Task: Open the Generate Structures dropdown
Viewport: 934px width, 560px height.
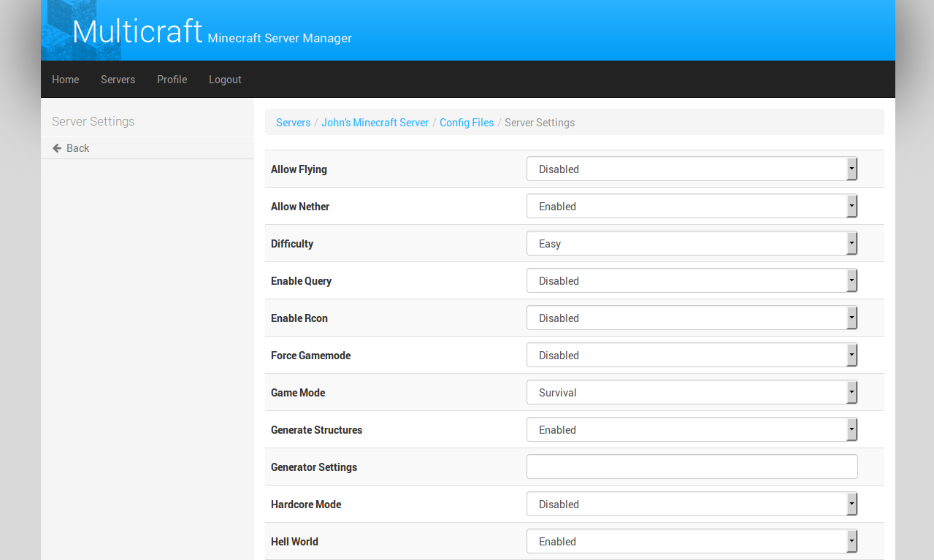Action: pos(692,429)
